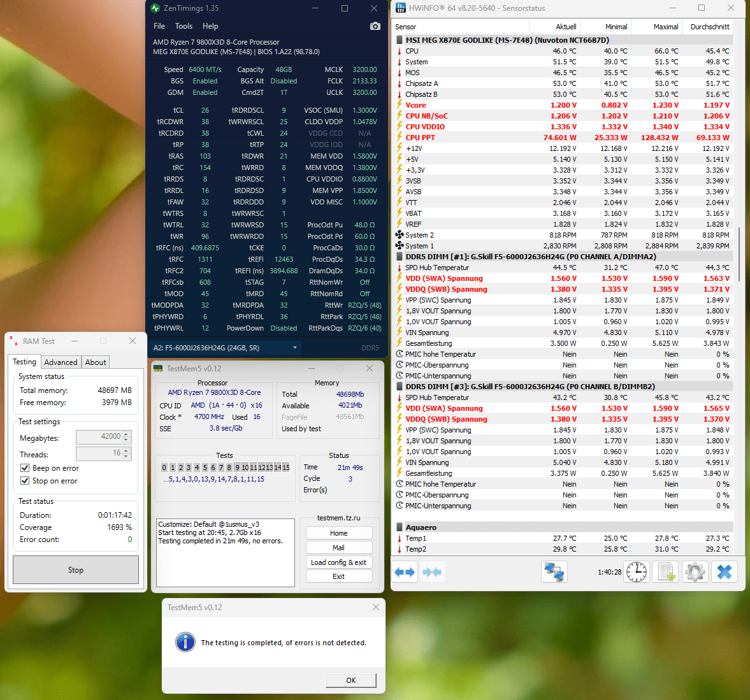750x700 pixels.
Task: Select the Chipsatz B temperature row
Action: click(x=563, y=94)
